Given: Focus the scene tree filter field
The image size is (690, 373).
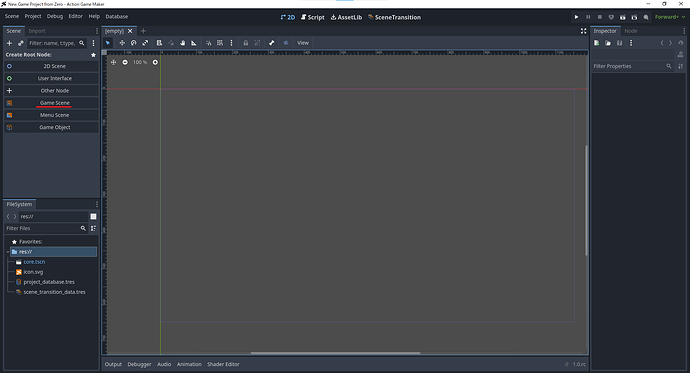Looking at the screenshot, I should click(x=57, y=43).
